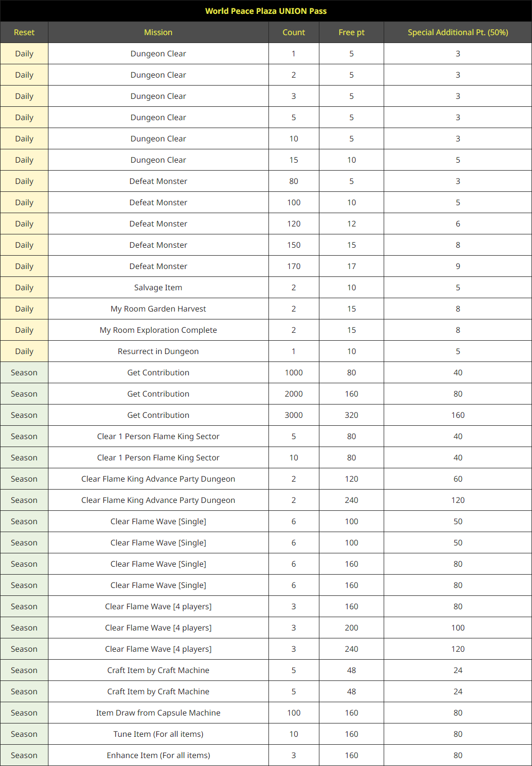Select the 'Mission' column header
Screen dimensions: 532x766
pos(158,32)
